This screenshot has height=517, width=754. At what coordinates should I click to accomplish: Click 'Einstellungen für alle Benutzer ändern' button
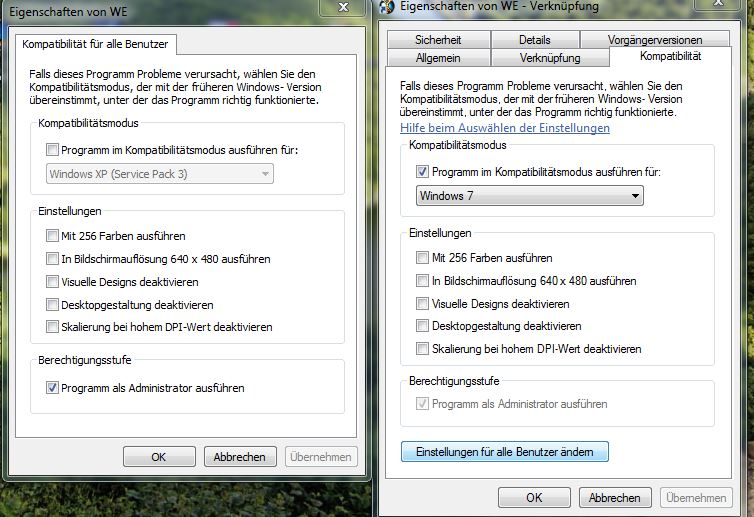504,452
